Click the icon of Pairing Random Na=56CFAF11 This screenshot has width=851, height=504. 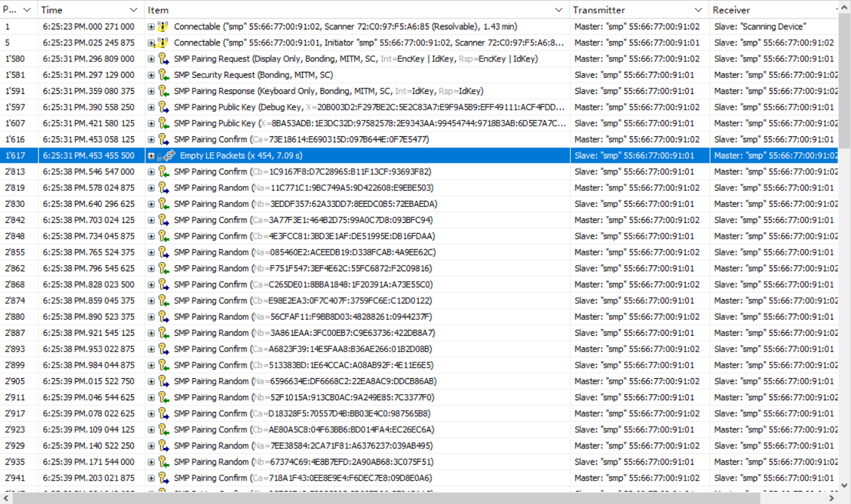coord(163,317)
